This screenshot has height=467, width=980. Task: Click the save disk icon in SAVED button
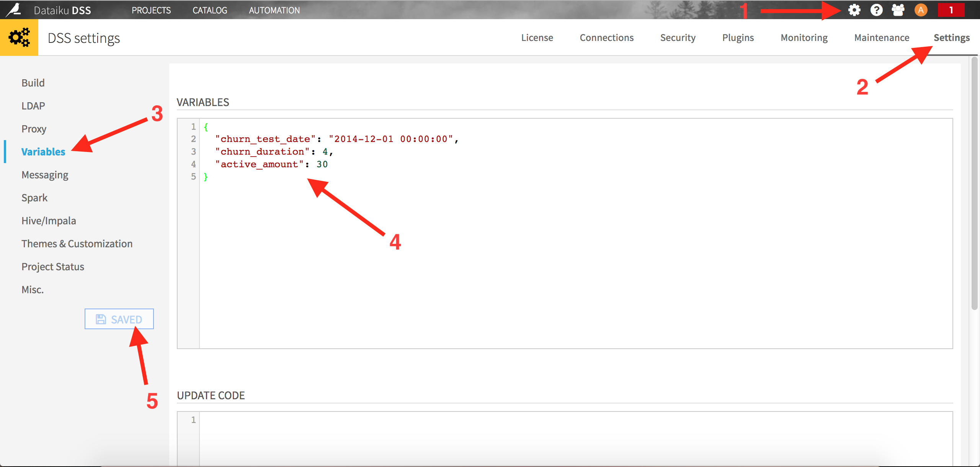pyautogui.click(x=101, y=319)
